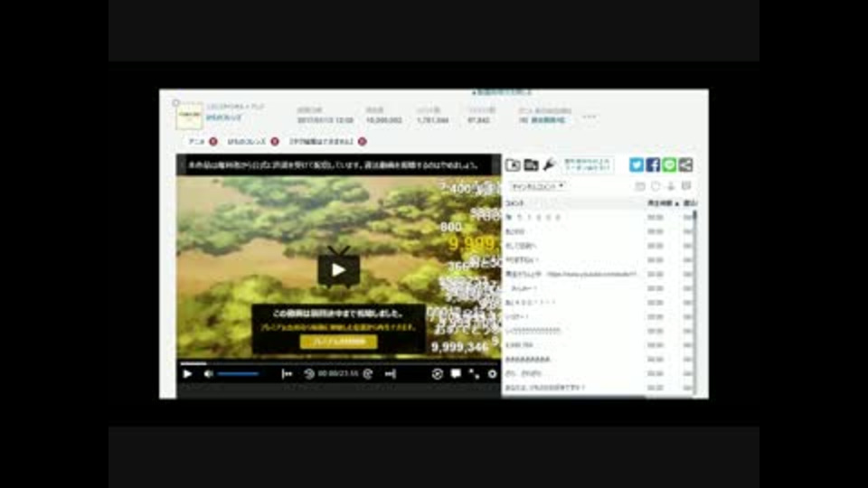This screenshot has width=868, height=488.
Task: Click the large TV-shaped play overlay
Action: [339, 268]
